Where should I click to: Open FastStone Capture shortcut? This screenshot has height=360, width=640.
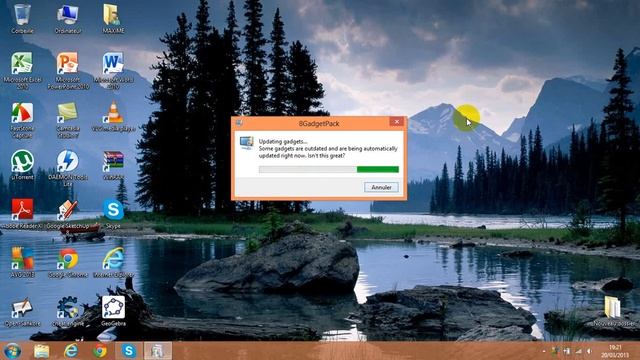22,120
